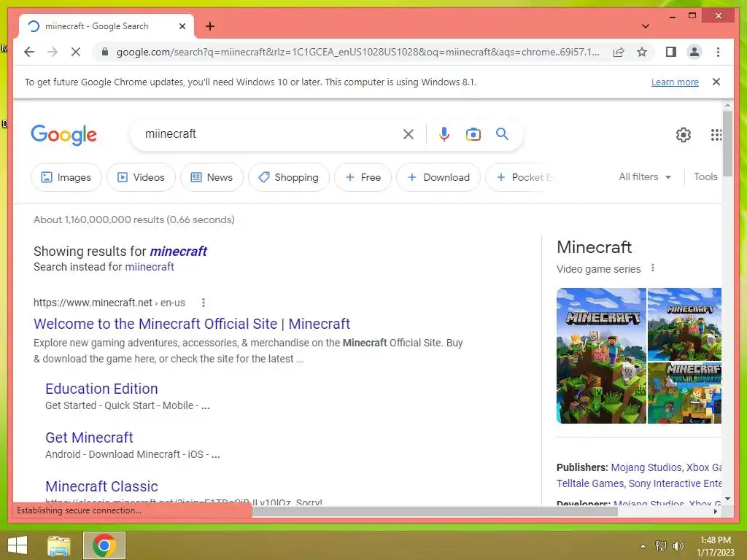
Task: Open options for minecraft.net result
Action: pyautogui.click(x=204, y=303)
